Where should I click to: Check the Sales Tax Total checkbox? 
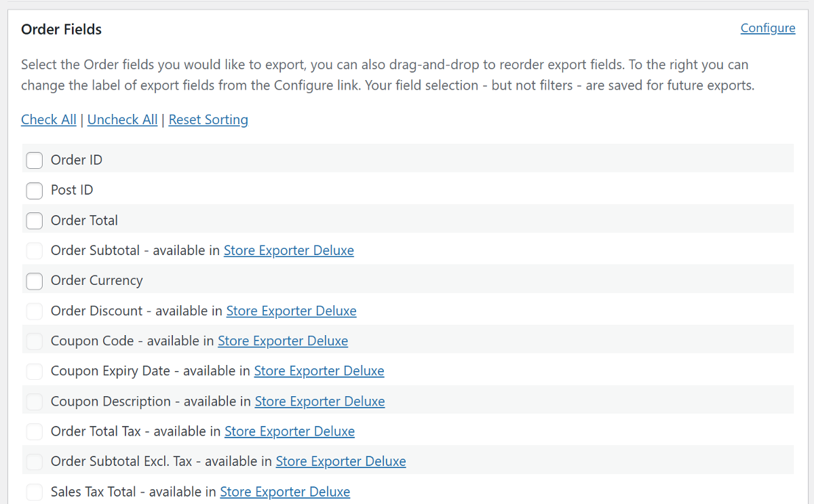click(x=34, y=491)
